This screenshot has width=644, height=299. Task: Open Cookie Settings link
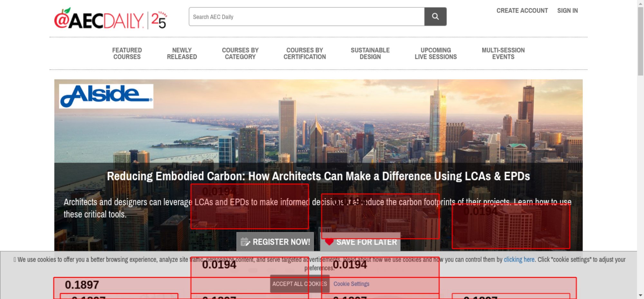(x=351, y=284)
